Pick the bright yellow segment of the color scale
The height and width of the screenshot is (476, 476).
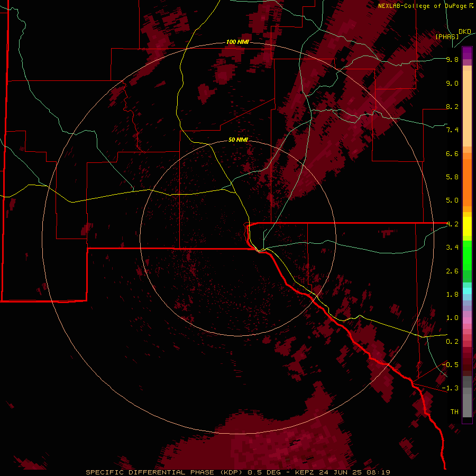pyautogui.click(x=467, y=226)
